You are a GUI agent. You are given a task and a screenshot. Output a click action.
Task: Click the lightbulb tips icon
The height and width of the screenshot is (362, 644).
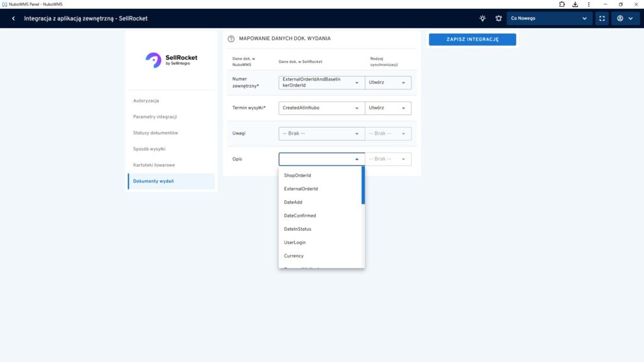pos(482,18)
